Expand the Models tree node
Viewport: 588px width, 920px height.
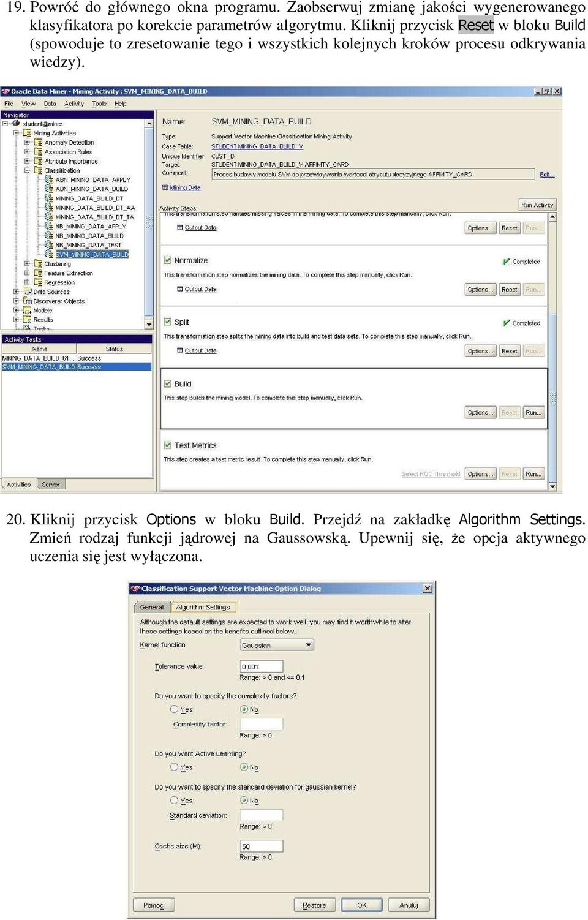(x=17, y=311)
